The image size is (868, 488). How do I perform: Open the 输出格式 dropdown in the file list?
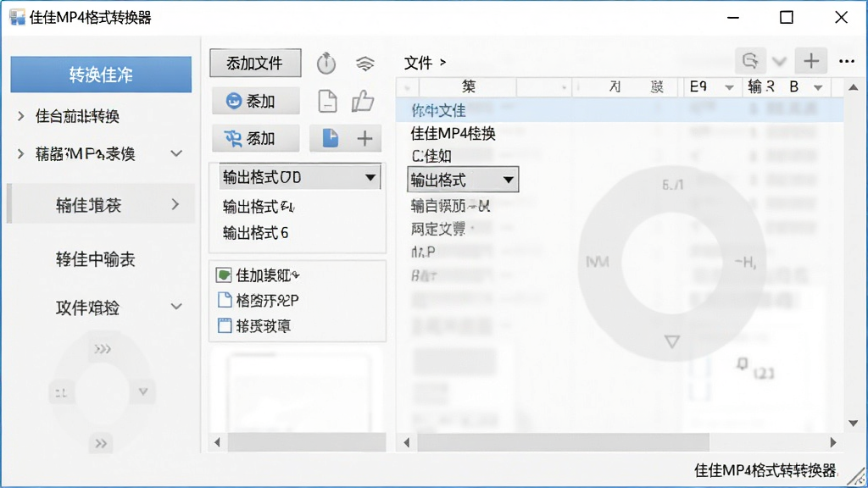click(463, 180)
